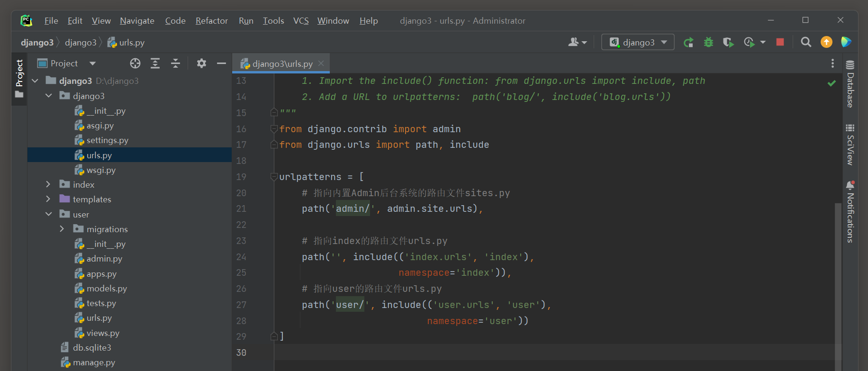Viewport: 868px width, 371px height.
Task: Click the PyCharm application logo icon
Action: 27,20
